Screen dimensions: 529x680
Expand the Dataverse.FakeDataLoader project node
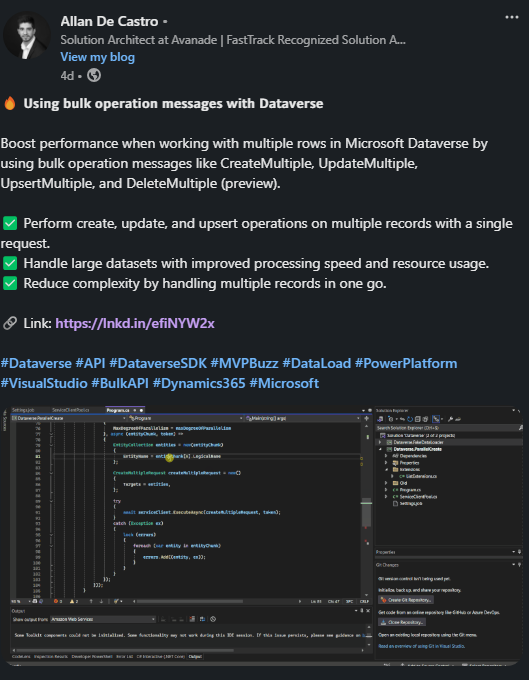point(380,442)
